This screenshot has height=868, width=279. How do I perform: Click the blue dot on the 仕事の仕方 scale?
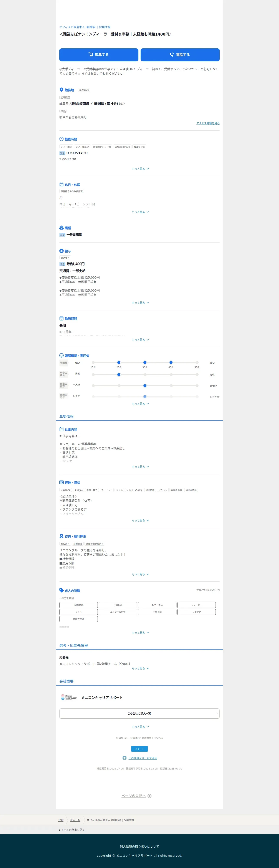145,386
